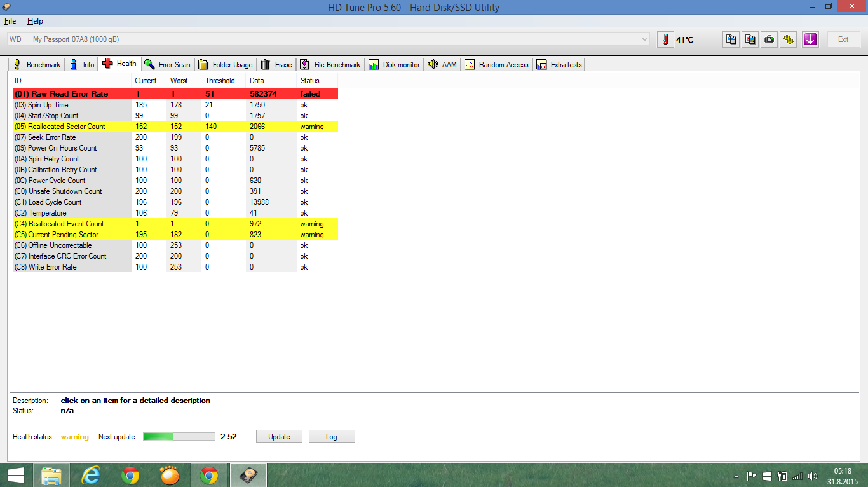Click the battery power tray icon
This screenshot has width=868, height=487.
(782, 476)
